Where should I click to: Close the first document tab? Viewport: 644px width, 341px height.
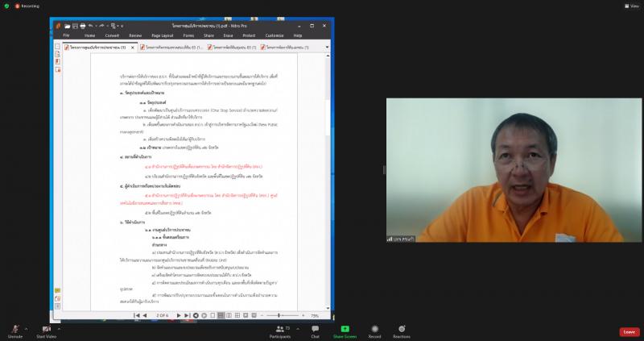[132, 48]
